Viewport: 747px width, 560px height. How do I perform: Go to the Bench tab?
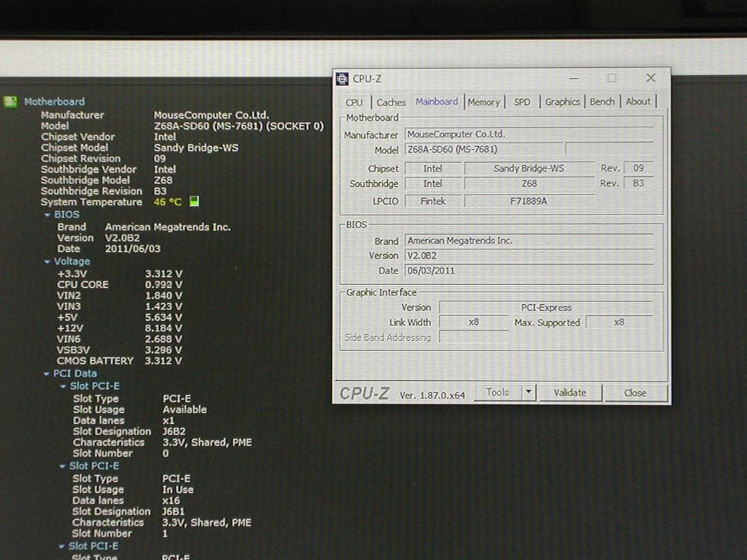[x=602, y=102]
